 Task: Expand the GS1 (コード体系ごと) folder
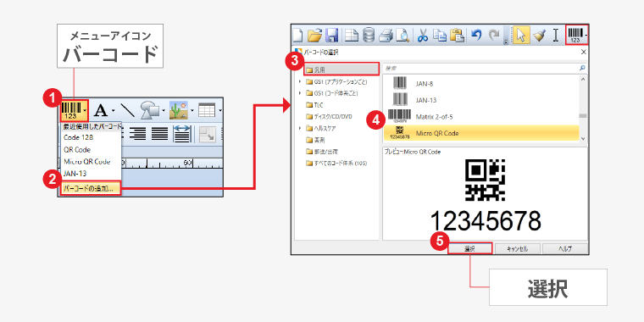point(300,93)
